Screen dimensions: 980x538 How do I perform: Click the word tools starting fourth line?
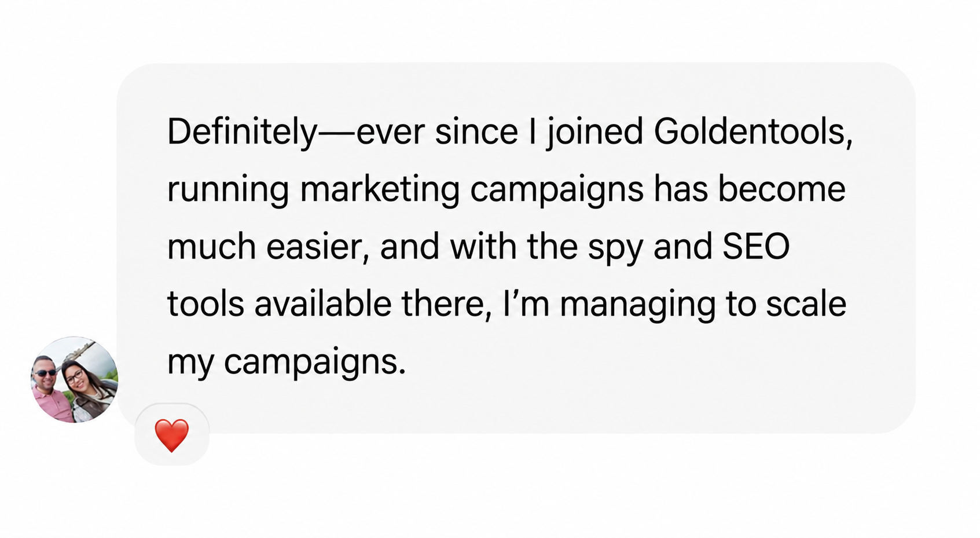coord(205,304)
